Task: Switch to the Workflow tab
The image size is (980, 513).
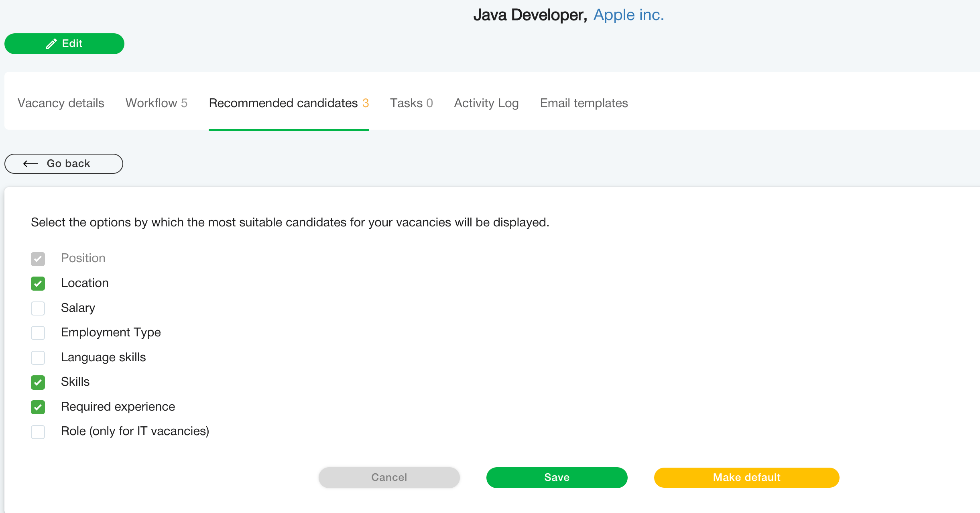Action: tap(156, 103)
